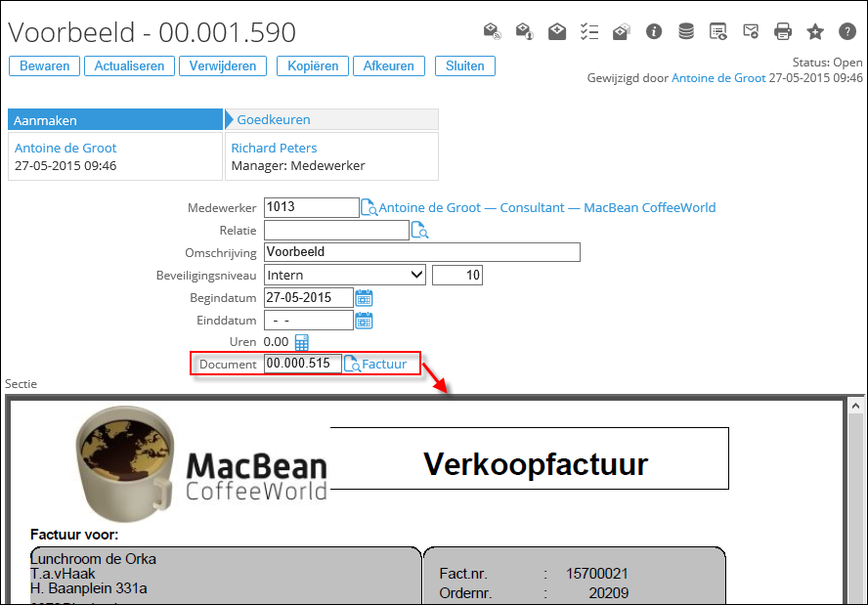Expand the Beveiligingsniveau dropdown
The width and height of the screenshot is (868, 605).
pos(416,276)
